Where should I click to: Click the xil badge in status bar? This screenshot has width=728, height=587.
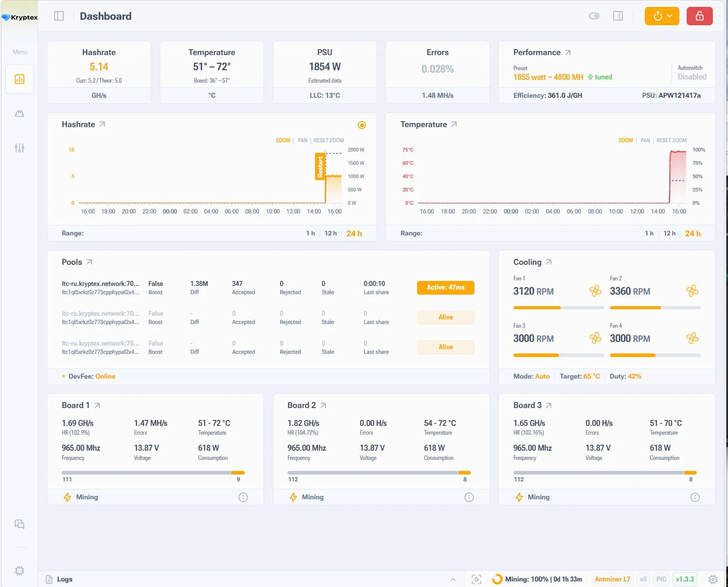tap(643, 579)
